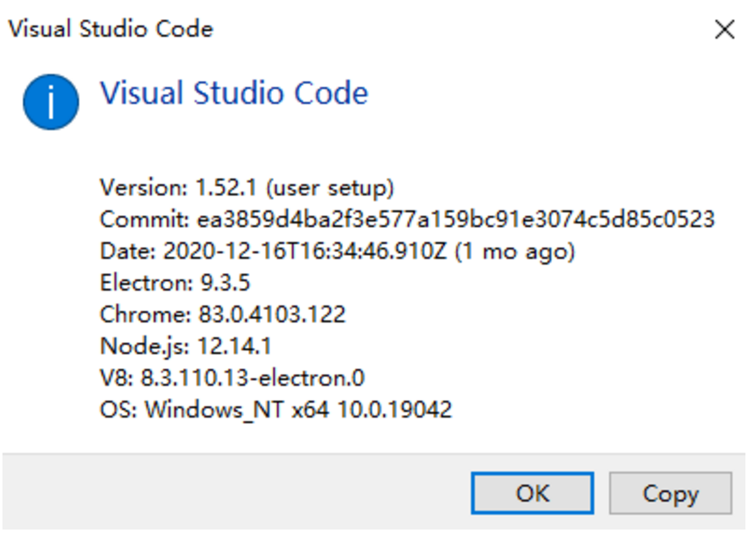Click the dialog title bar text
756x537 pixels.
click(x=111, y=29)
